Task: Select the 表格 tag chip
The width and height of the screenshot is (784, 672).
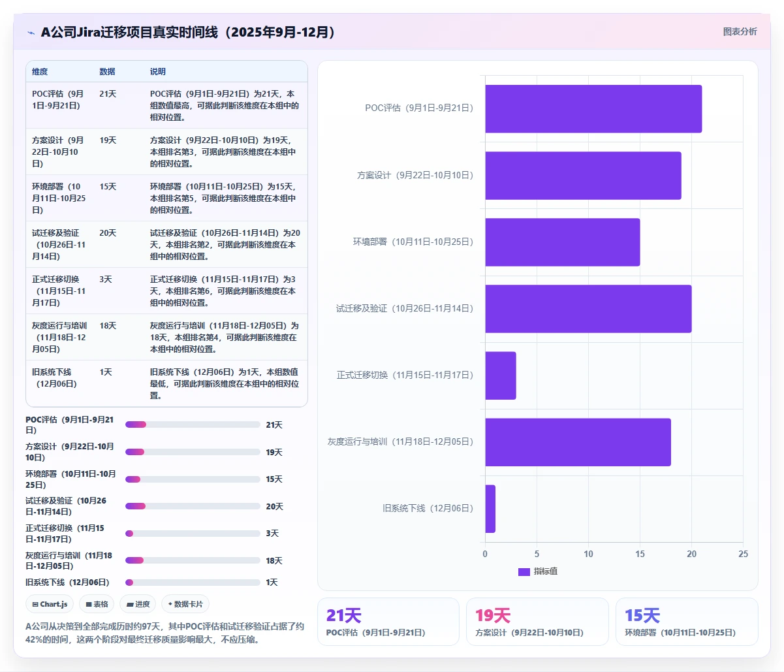Action: tap(97, 604)
